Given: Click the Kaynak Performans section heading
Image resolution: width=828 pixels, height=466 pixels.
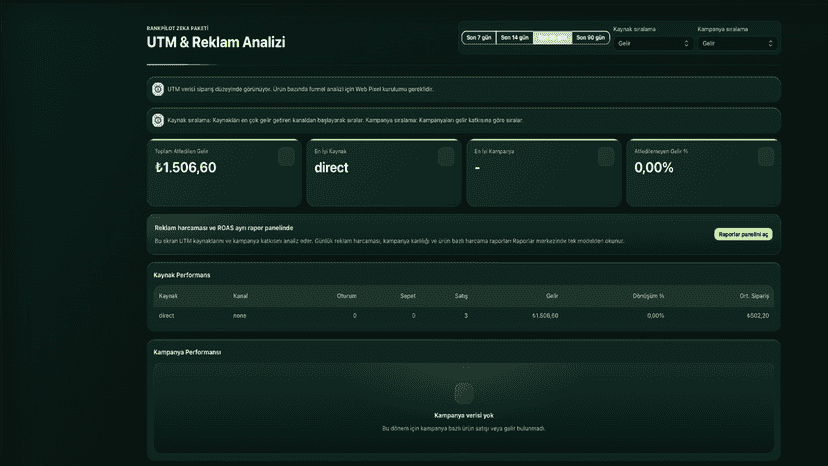Looking at the screenshot, I should [x=182, y=275].
